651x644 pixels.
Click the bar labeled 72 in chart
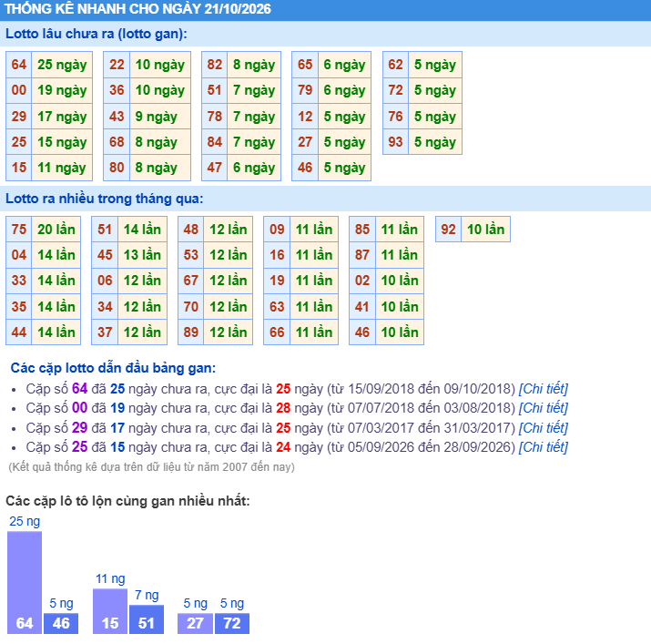click(x=232, y=623)
